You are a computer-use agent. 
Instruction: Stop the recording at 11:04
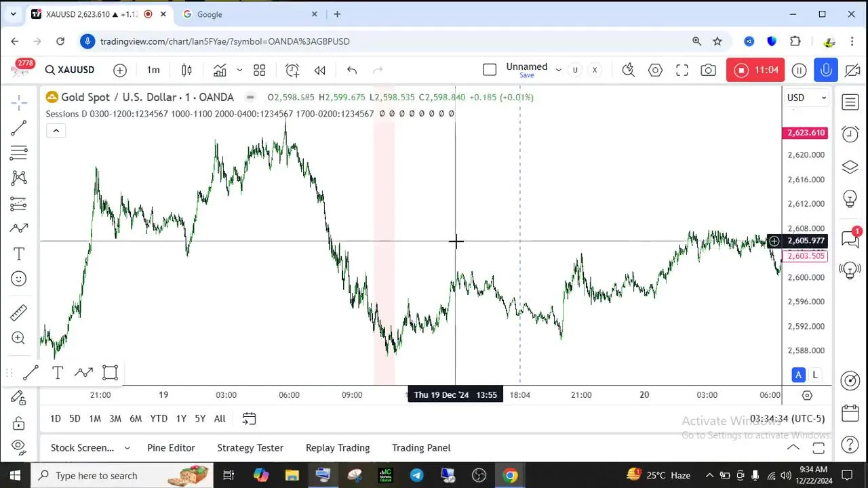(755, 70)
